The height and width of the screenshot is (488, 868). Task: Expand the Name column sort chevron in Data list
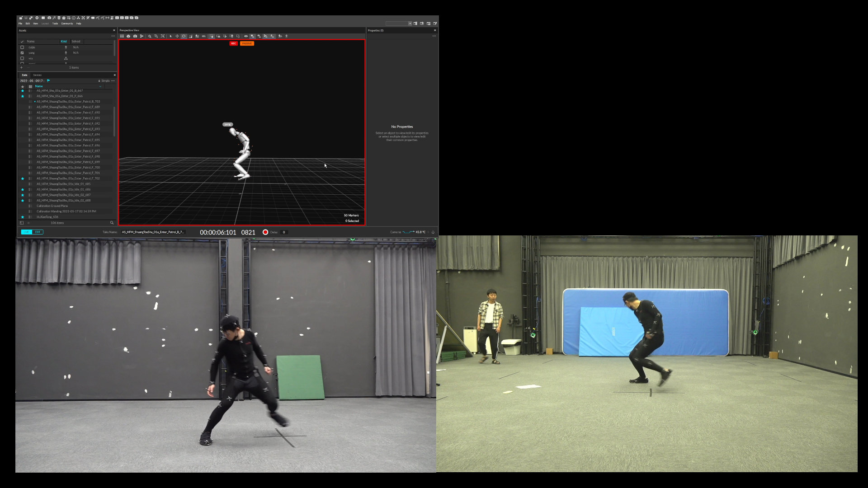[100, 86]
